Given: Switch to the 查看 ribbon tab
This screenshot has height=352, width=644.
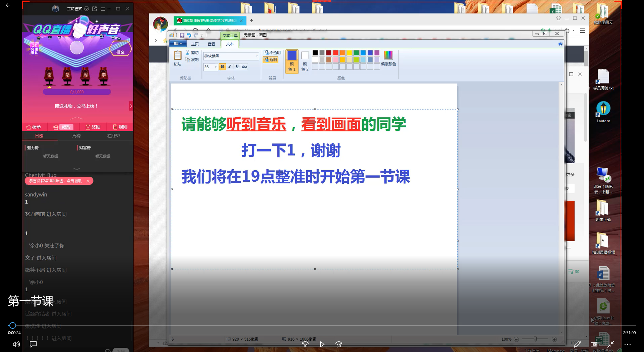Looking at the screenshot, I should click(x=211, y=44).
